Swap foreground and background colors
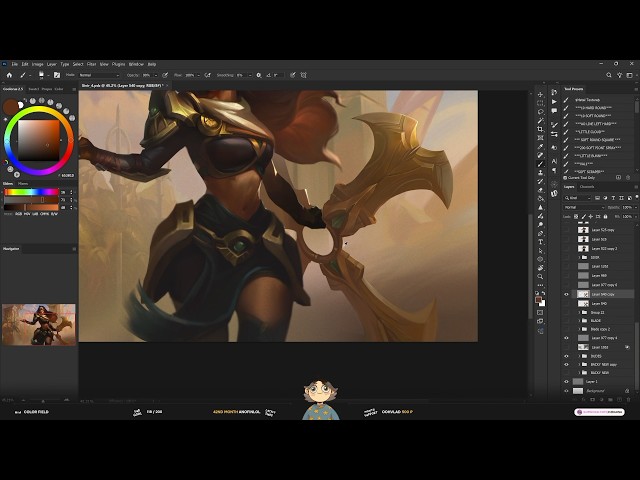640x480 pixels. [543, 293]
